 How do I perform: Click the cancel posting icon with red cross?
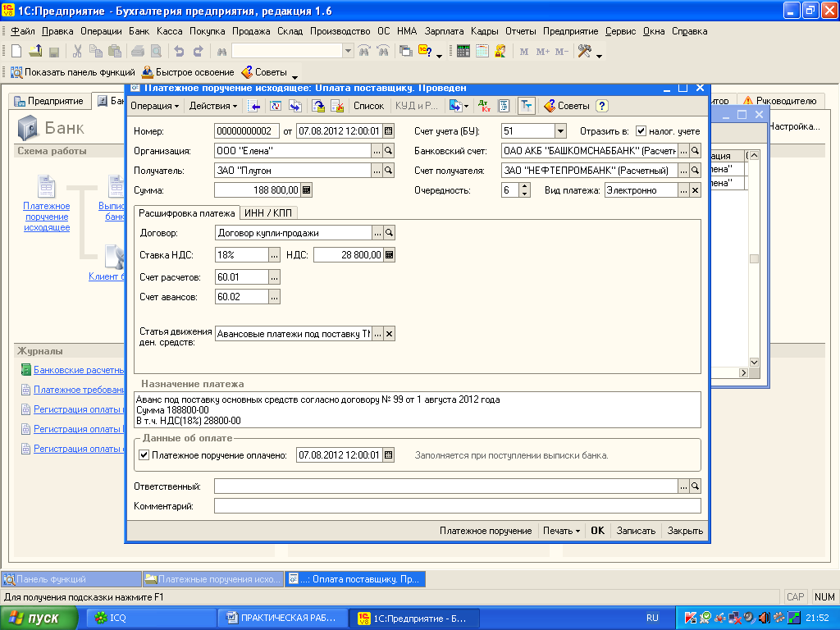pos(337,106)
